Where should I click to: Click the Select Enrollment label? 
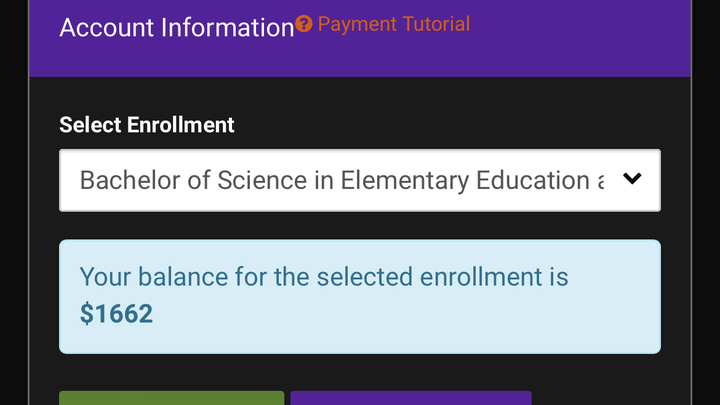147,125
